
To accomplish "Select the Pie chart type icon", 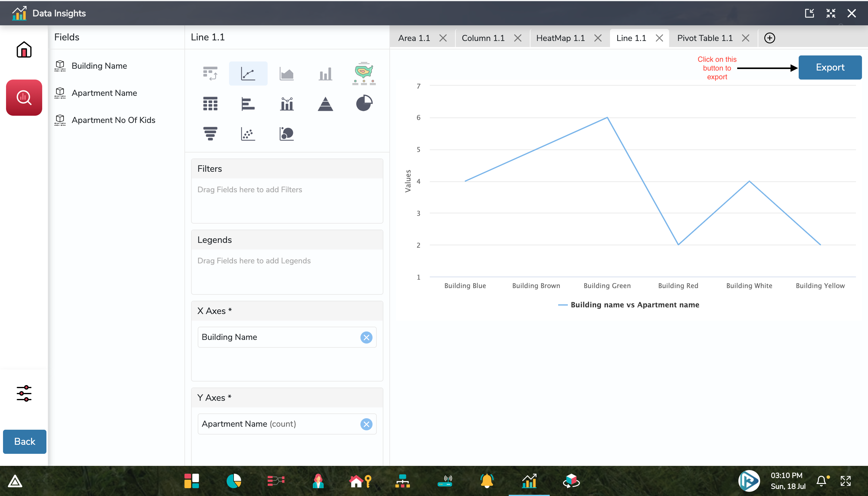I will point(364,103).
